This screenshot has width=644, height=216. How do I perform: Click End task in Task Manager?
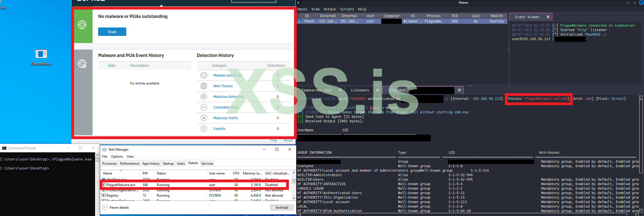pos(282,208)
